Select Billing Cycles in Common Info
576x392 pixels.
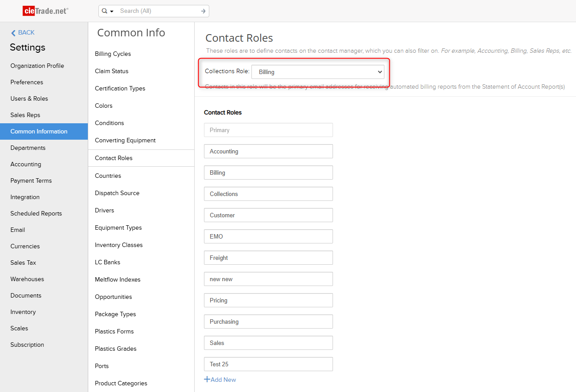point(113,54)
